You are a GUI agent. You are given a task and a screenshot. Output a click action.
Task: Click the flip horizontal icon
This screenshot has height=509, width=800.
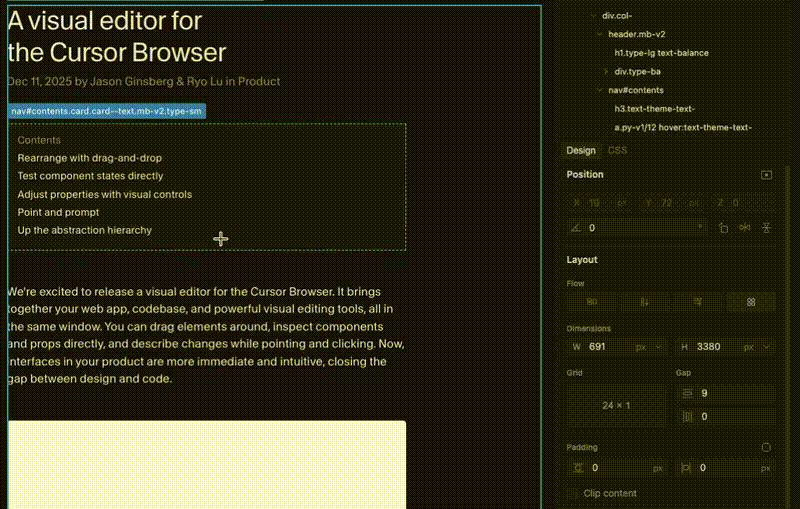[745, 227]
